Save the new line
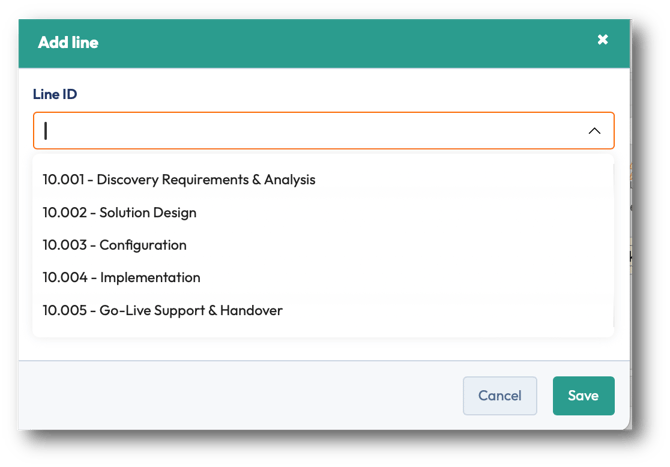This screenshot has width=670, height=467. pos(583,395)
